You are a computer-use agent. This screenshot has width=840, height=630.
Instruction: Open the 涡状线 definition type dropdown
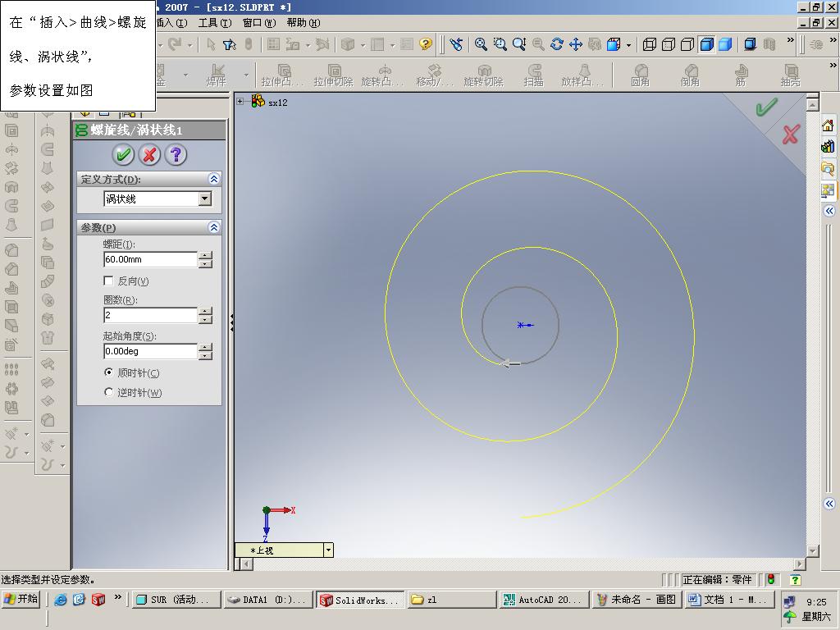pyautogui.click(x=205, y=199)
